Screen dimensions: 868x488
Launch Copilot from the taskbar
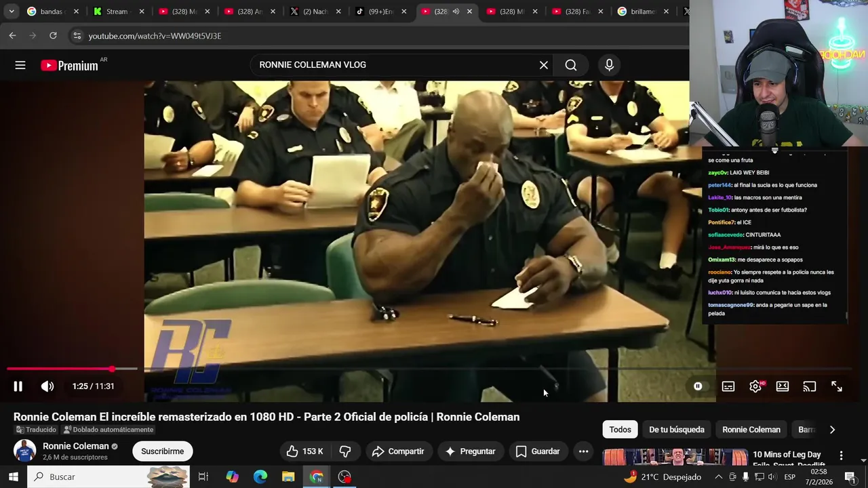point(232,476)
